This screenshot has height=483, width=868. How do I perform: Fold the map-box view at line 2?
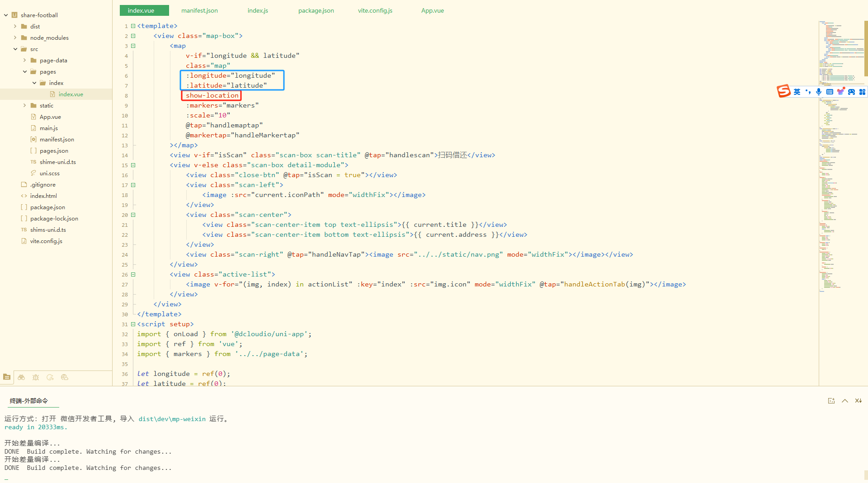133,36
